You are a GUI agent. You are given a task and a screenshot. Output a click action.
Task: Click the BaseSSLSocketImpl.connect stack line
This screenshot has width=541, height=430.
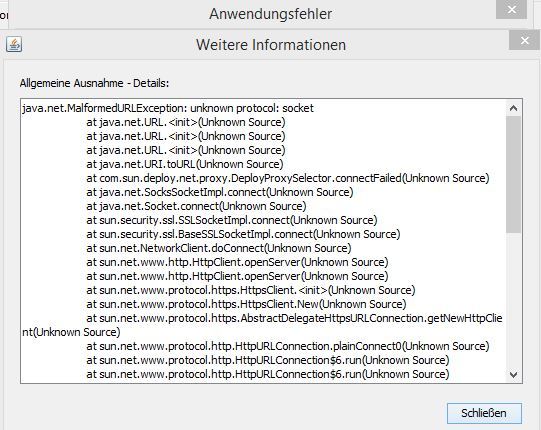243,234
